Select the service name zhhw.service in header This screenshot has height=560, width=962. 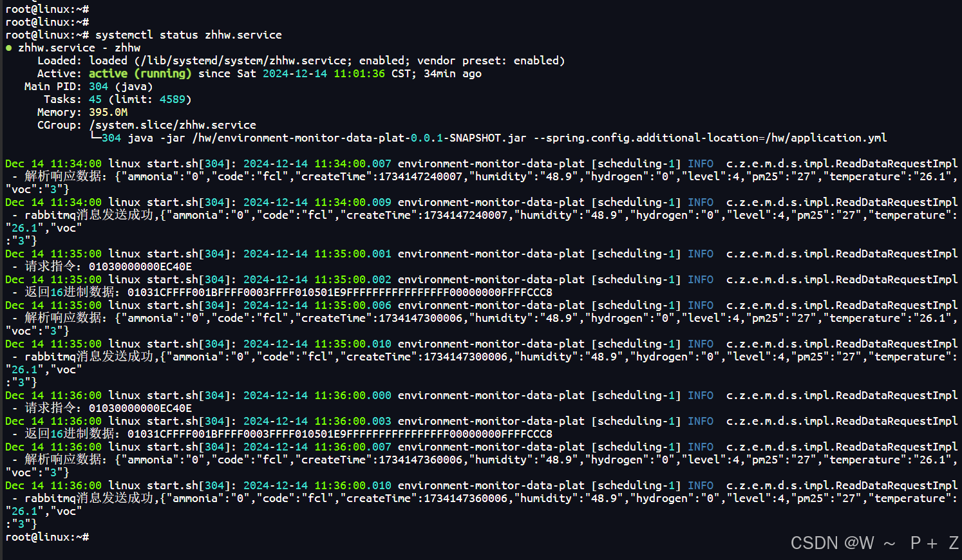click(x=57, y=47)
